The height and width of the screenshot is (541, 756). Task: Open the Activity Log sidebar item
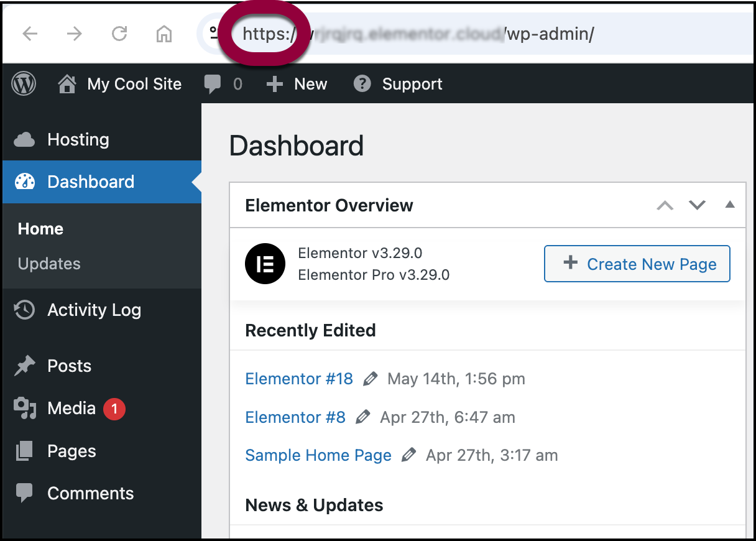94,310
